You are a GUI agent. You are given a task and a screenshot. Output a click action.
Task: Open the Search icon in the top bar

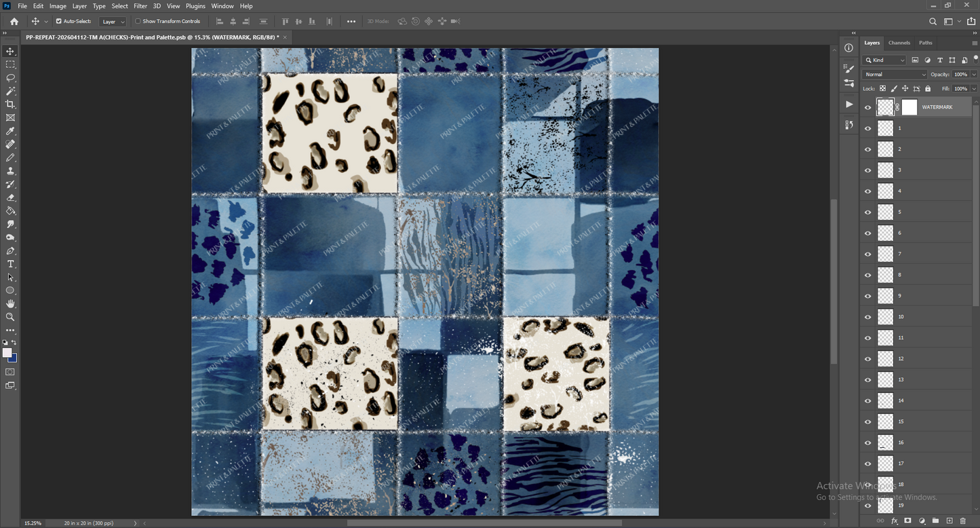coord(933,21)
